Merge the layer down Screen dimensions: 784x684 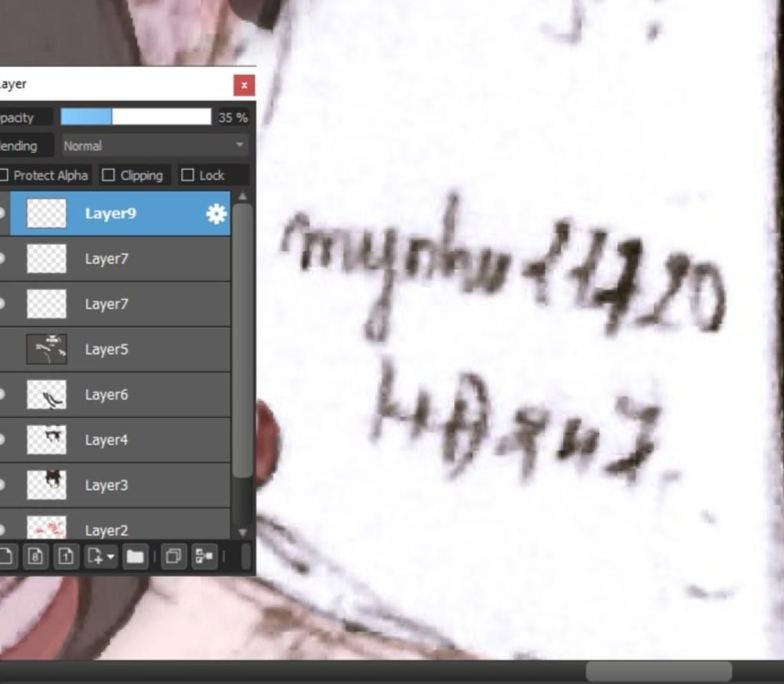click(204, 556)
